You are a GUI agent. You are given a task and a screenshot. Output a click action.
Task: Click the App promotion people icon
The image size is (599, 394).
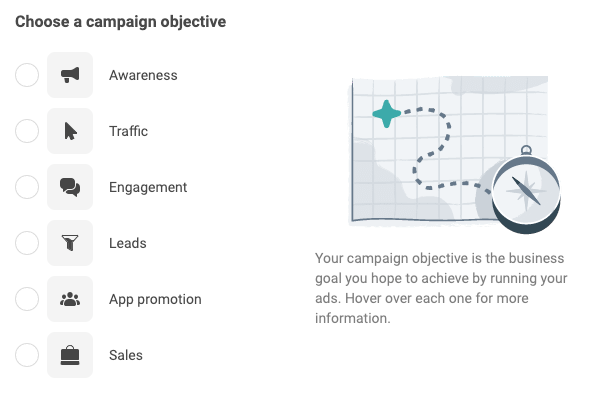pyautogui.click(x=70, y=299)
